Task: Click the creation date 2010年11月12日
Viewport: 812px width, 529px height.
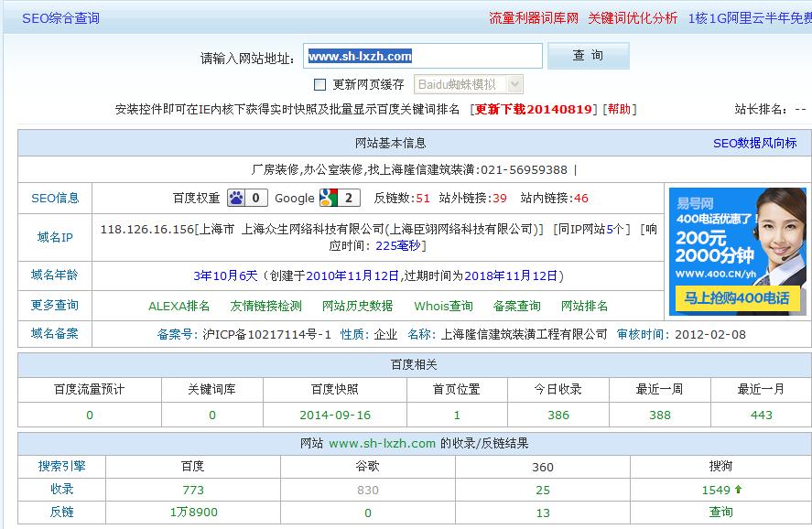Action: [352, 275]
